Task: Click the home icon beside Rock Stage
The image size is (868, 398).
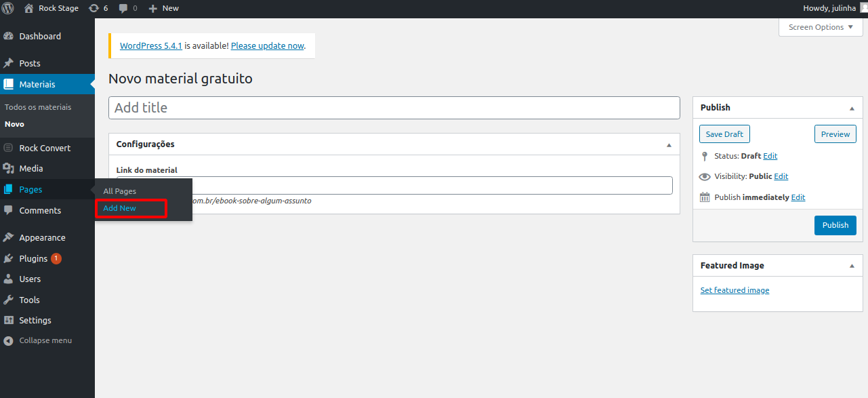Action: (28, 8)
